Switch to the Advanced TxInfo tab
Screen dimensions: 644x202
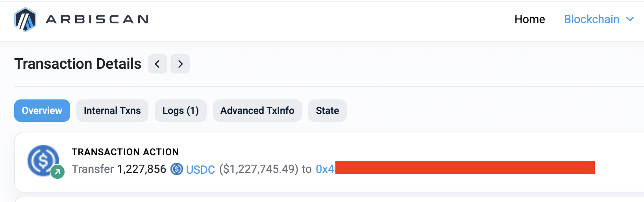click(257, 111)
